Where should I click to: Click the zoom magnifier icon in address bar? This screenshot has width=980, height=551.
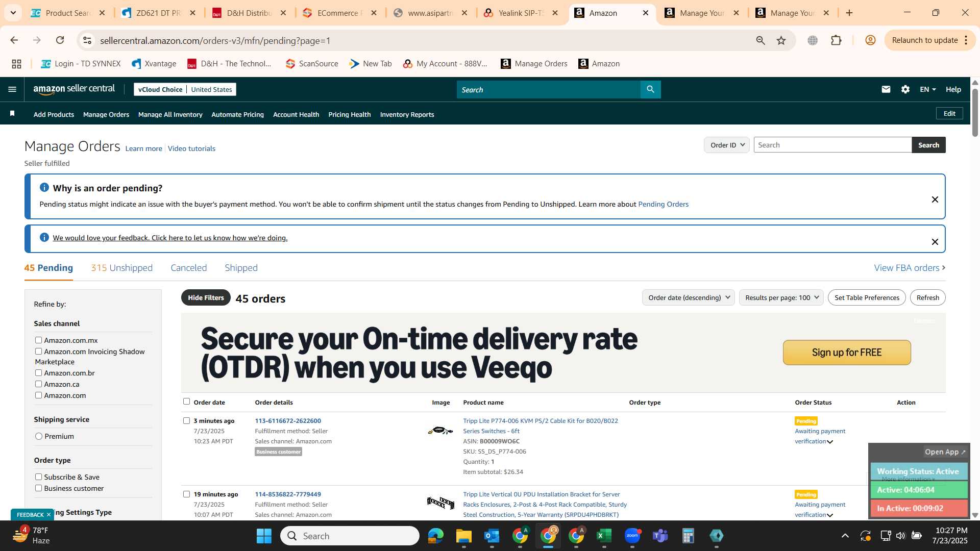pos(761,40)
